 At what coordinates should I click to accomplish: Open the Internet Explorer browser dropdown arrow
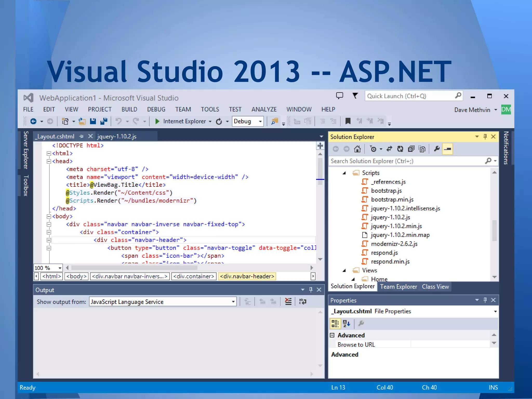coord(210,122)
